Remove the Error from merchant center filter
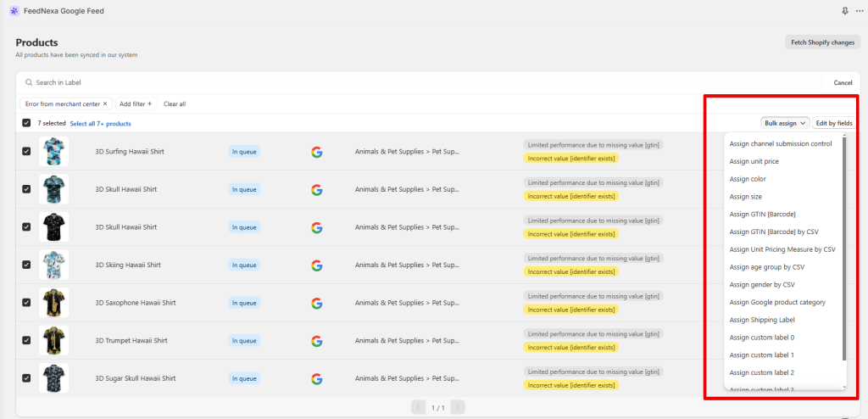Screen dimensions: 868x419 pos(105,103)
